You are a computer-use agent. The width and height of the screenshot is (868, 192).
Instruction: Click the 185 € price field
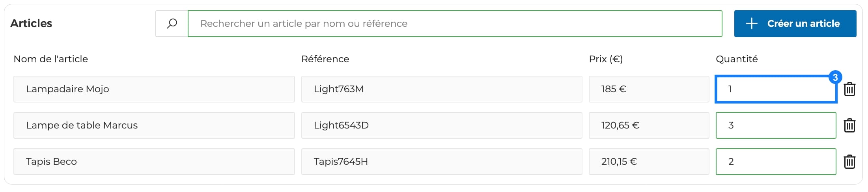tap(649, 89)
